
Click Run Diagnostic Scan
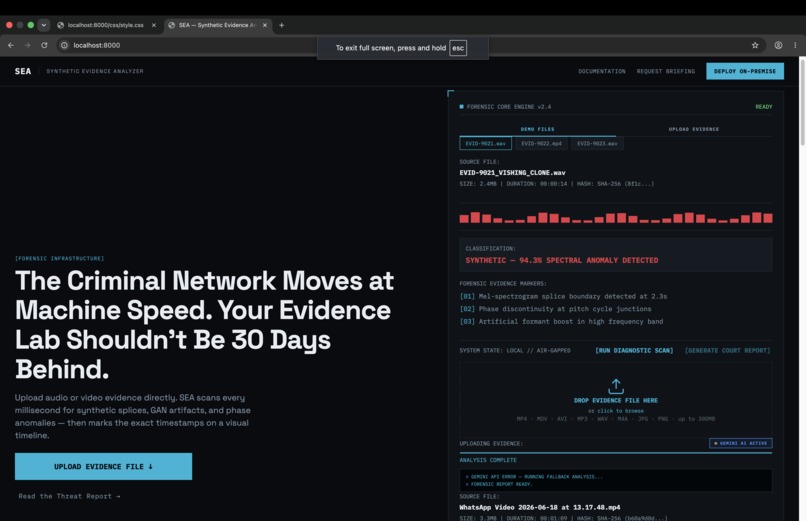(x=634, y=350)
